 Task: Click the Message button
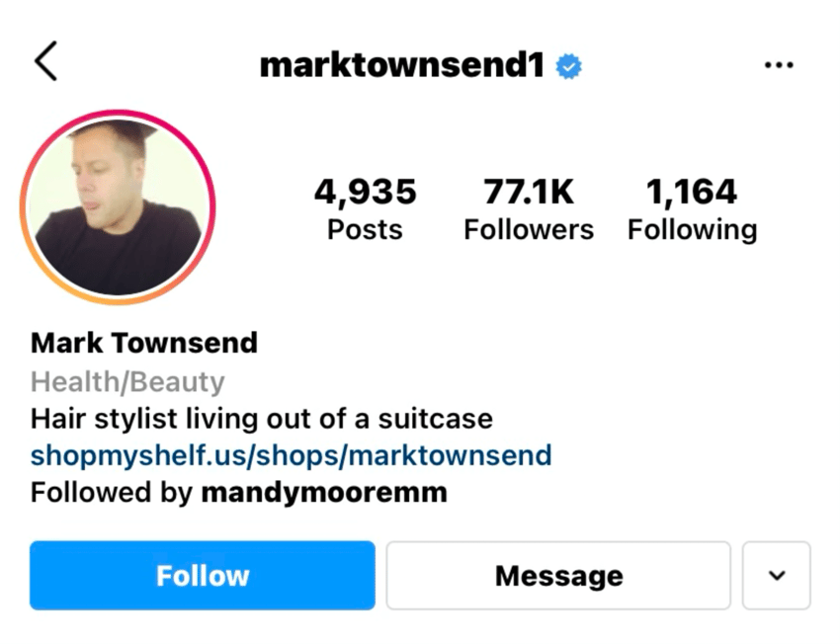(x=558, y=576)
